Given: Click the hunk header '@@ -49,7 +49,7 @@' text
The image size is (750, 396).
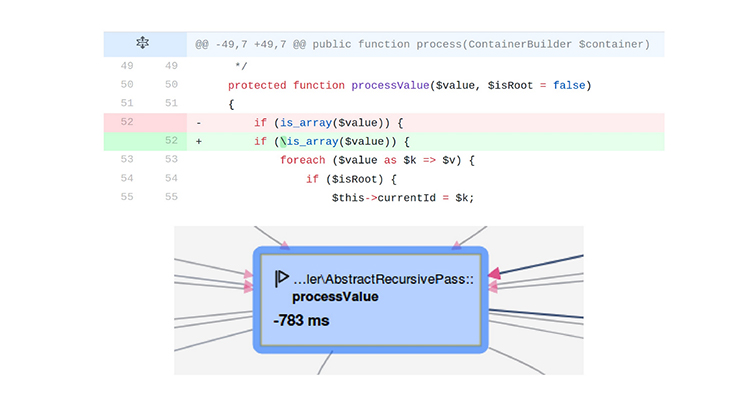Looking at the screenshot, I should pyautogui.click(x=250, y=44).
